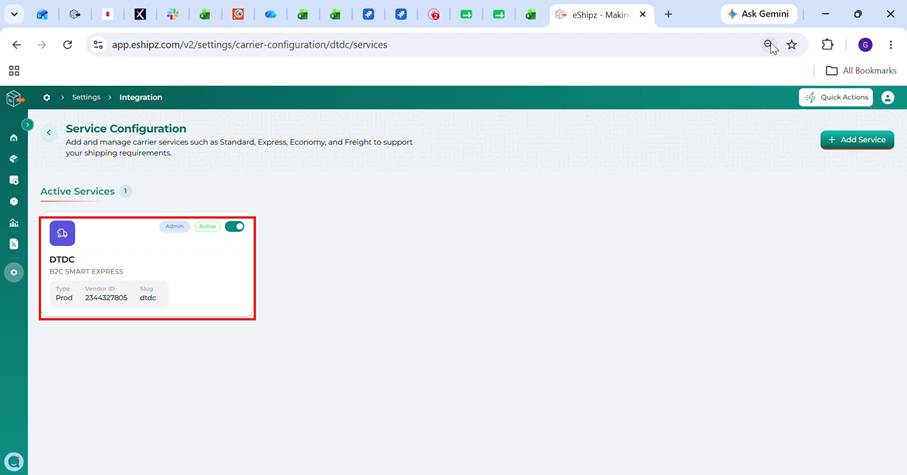Image resolution: width=907 pixels, height=475 pixels.
Task: Close the eShipz browser tab
Action: pyautogui.click(x=643, y=14)
